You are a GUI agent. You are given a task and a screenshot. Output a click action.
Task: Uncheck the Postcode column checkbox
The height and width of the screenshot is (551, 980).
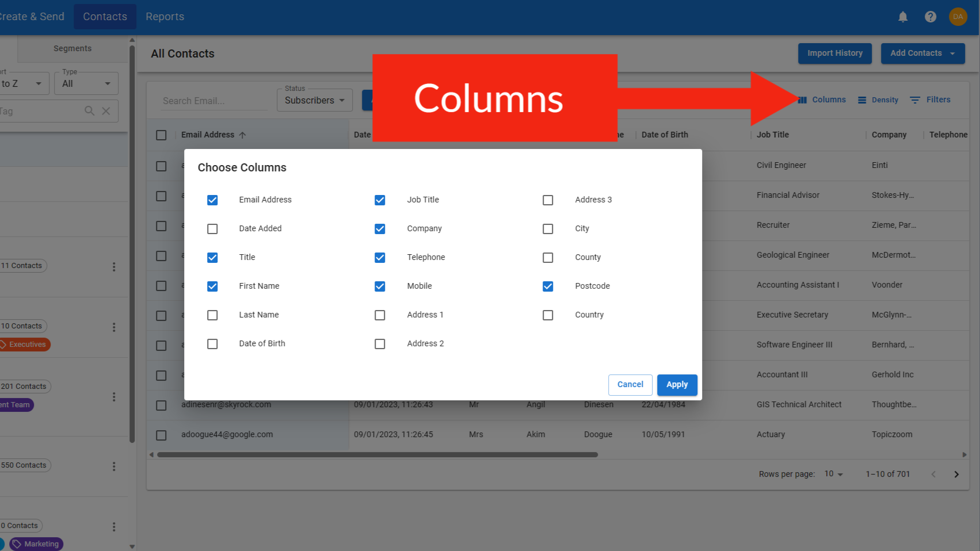pos(548,286)
